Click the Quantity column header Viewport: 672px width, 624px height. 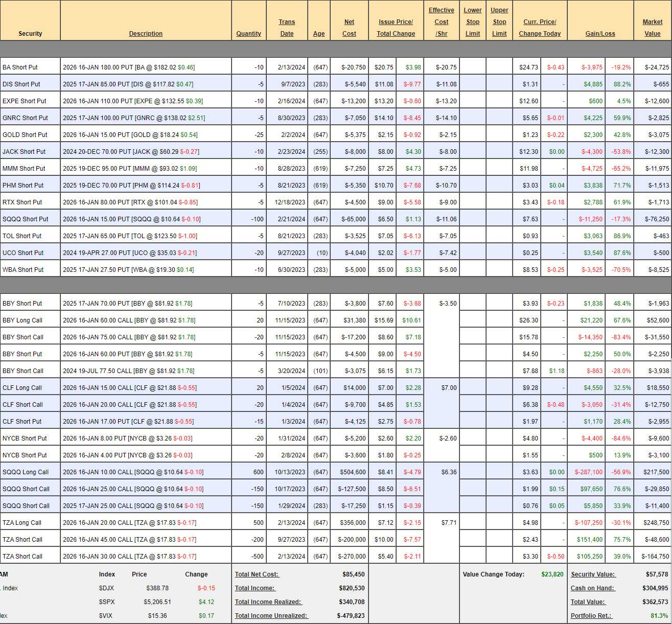[x=248, y=34]
